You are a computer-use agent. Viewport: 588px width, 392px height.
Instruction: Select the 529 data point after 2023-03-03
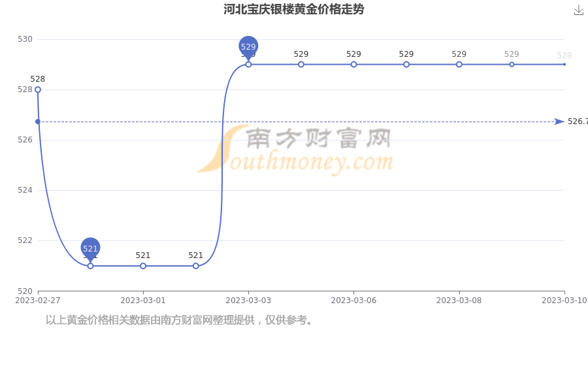[x=301, y=65]
